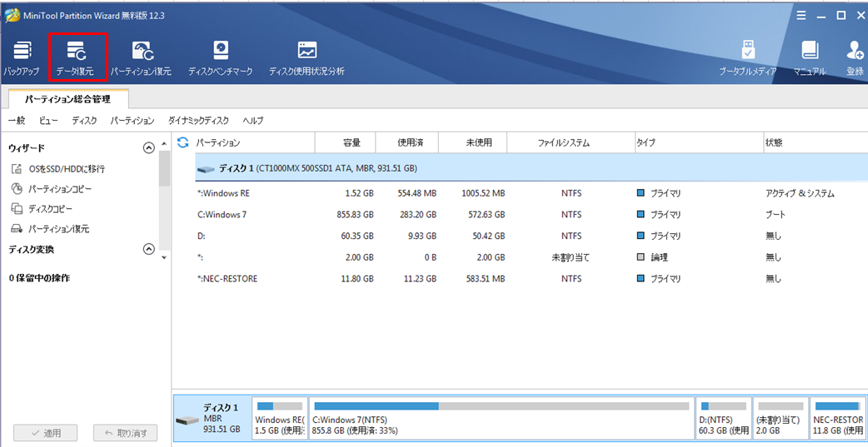Sort by the タイプ column header
The width and height of the screenshot is (868, 447).
point(699,142)
